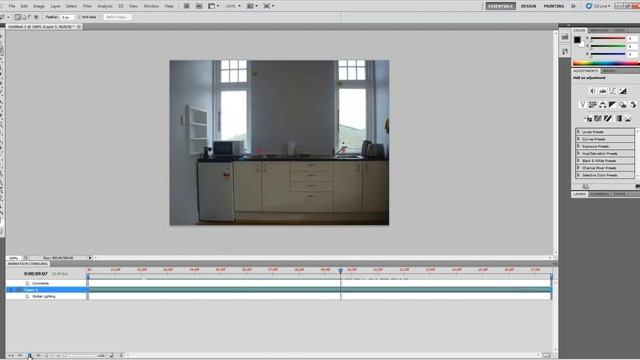640x360 pixels.
Task: Add an Exposure adjustment
Action: coord(623,91)
